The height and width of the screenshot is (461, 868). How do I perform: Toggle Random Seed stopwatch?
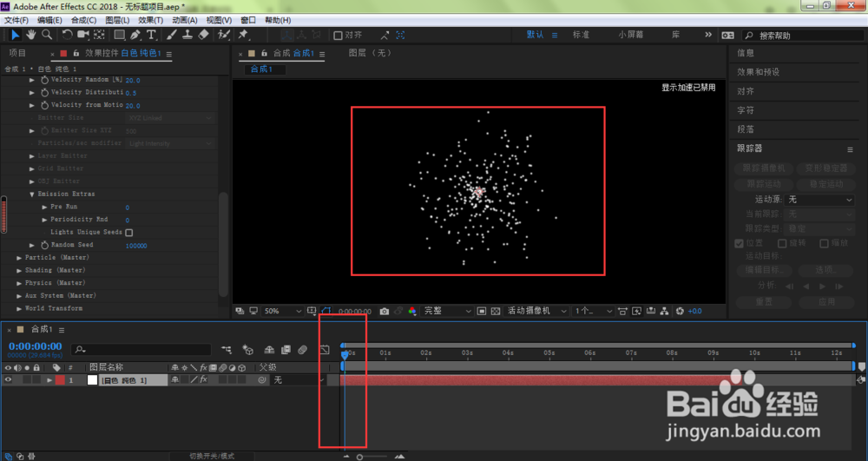[x=44, y=245]
